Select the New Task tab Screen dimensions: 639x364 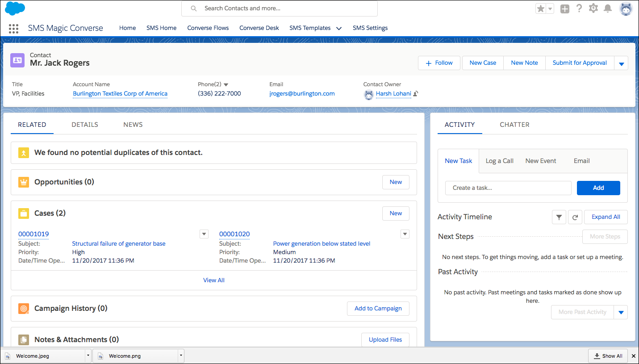pos(459,161)
